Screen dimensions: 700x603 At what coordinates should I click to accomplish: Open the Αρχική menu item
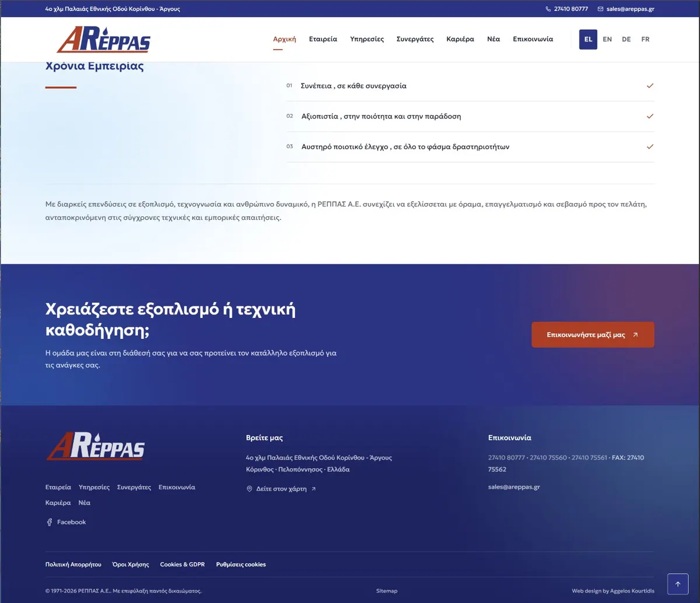pyautogui.click(x=285, y=39)
